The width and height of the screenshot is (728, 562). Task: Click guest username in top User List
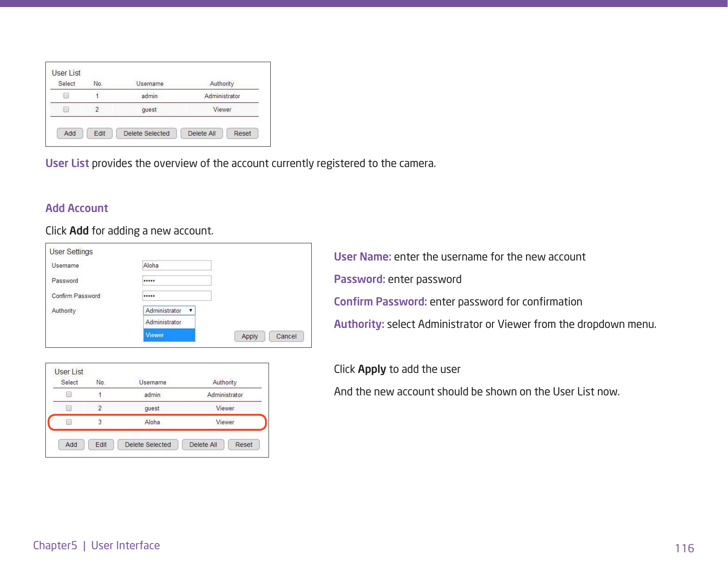149,110
